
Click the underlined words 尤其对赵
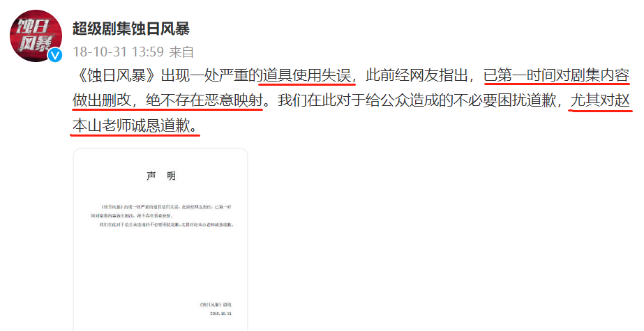[x=600, y=101]
